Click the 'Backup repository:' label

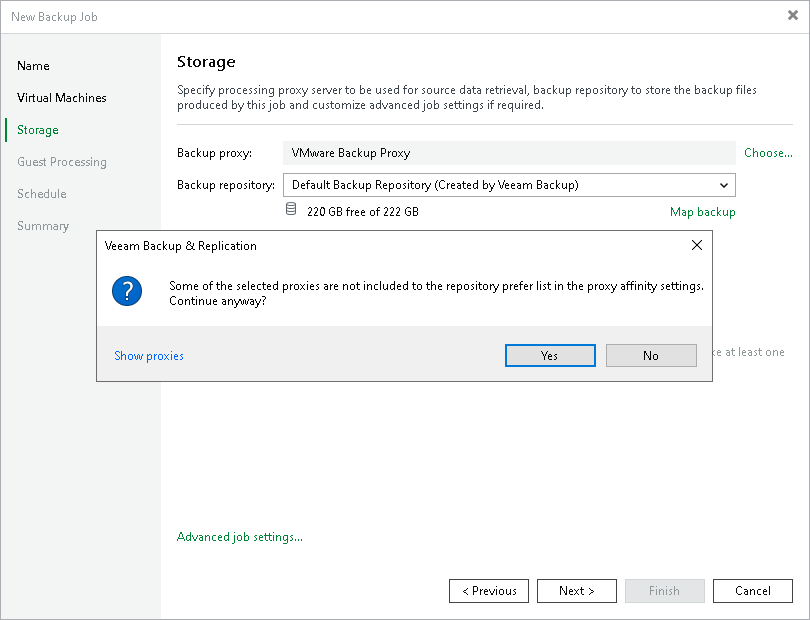pyautogui.click(x=226, y=185)
